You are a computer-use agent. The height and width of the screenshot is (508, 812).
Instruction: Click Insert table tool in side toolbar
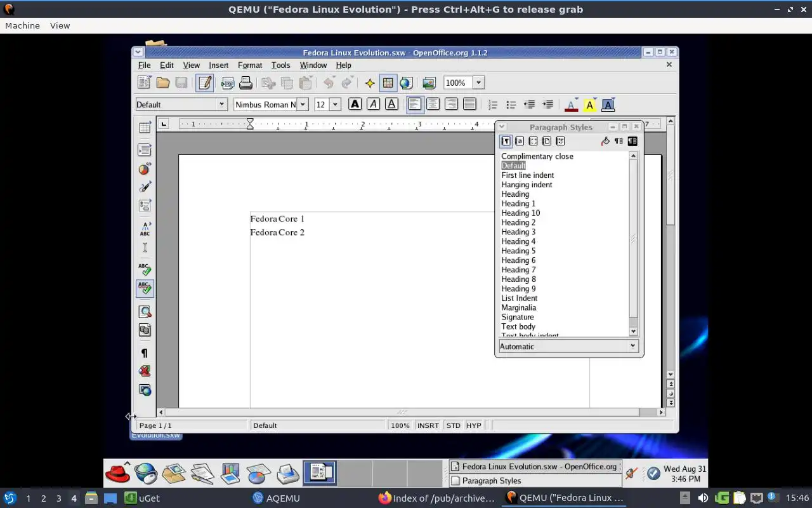pos(145,127)
